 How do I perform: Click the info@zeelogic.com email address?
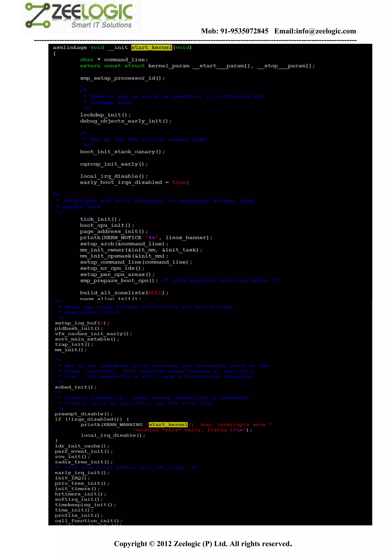click(326, 31)
